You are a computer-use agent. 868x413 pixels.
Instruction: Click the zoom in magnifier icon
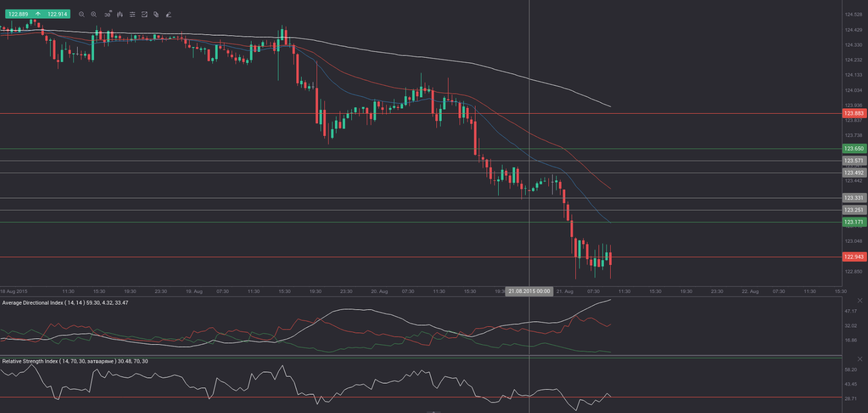coord(94,14)
